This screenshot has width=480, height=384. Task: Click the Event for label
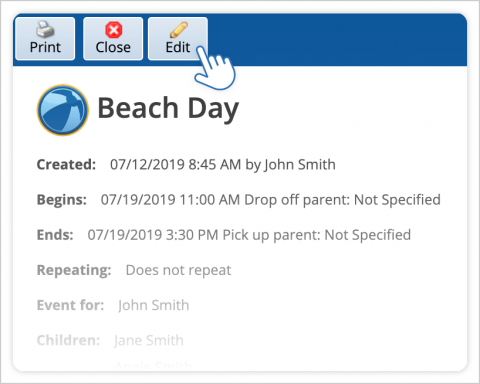click(70, 305)
